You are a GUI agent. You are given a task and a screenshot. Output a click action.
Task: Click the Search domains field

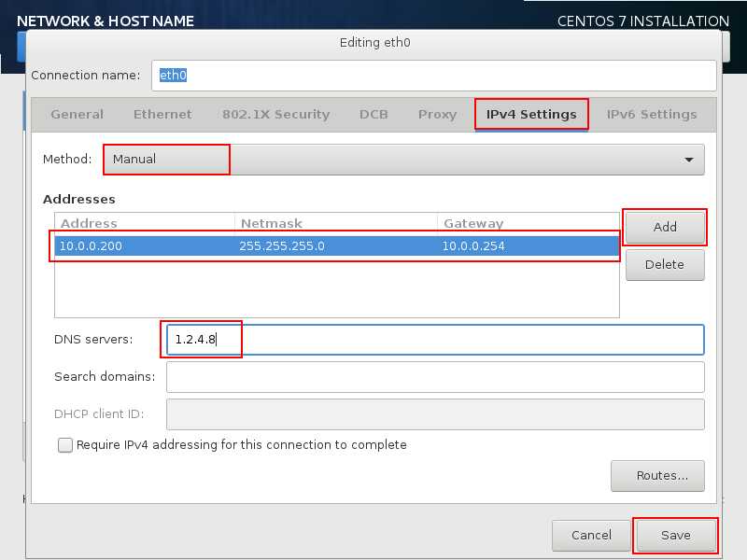point(435,377)
